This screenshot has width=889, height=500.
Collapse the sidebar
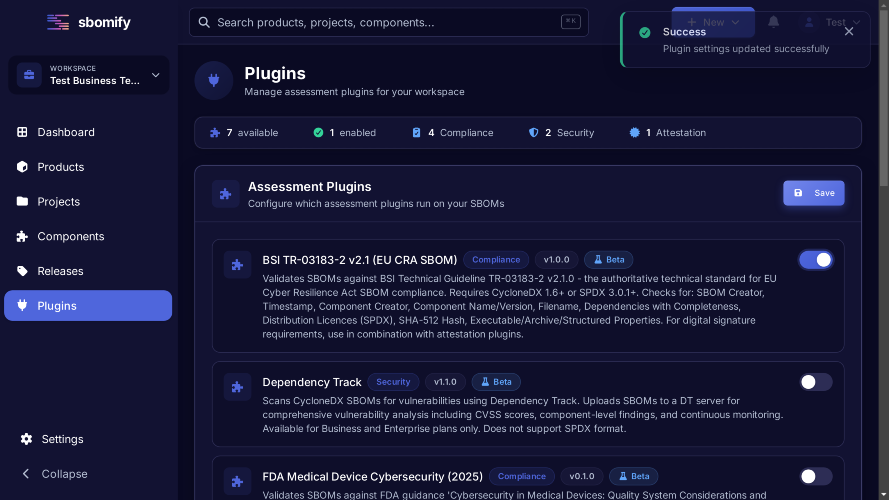coord(54,474)
